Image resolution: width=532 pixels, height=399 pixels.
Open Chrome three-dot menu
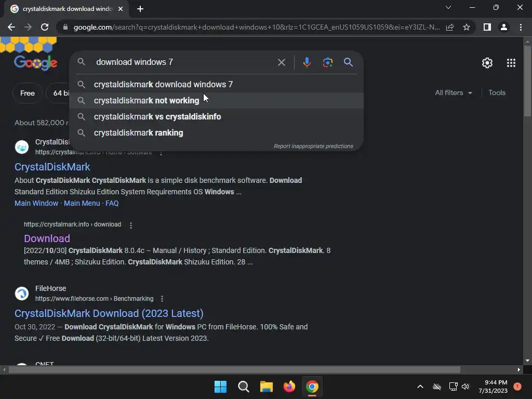tap(521, 27)
